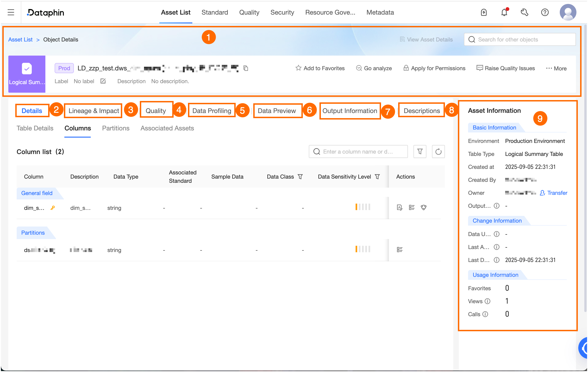Show info tooltip for Views
The height and width of the screenshot is (372, 588).
[487, 301]
